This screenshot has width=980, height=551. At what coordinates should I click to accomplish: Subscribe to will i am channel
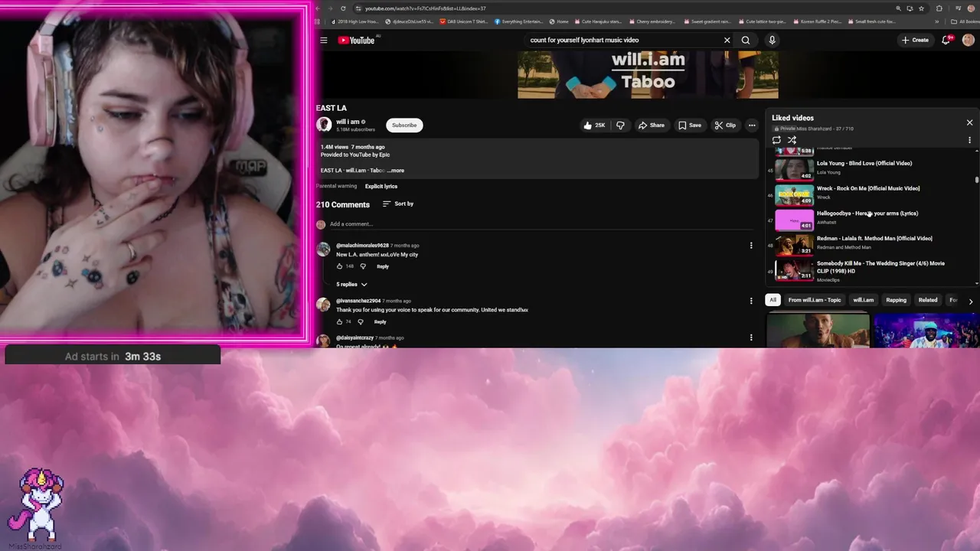[404, 126]
